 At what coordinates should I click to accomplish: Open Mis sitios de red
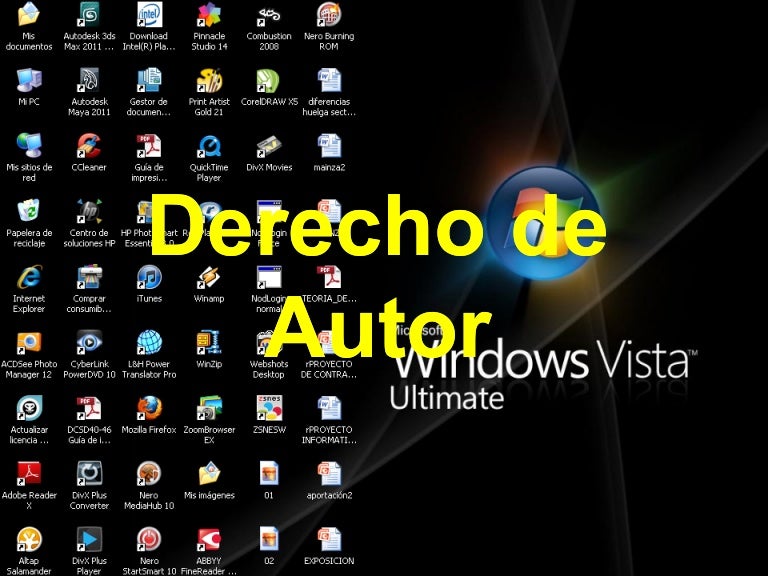tap(29, 146)
